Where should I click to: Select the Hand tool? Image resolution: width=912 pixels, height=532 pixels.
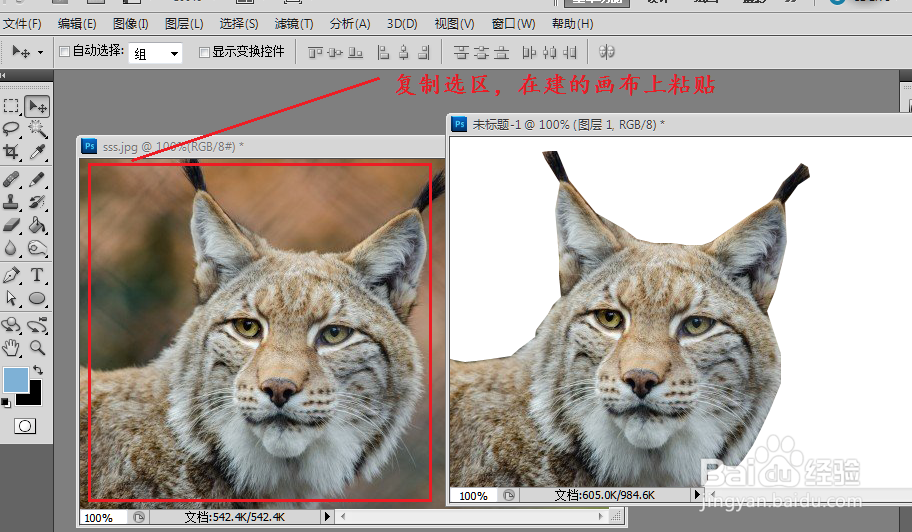coord(11,348)
